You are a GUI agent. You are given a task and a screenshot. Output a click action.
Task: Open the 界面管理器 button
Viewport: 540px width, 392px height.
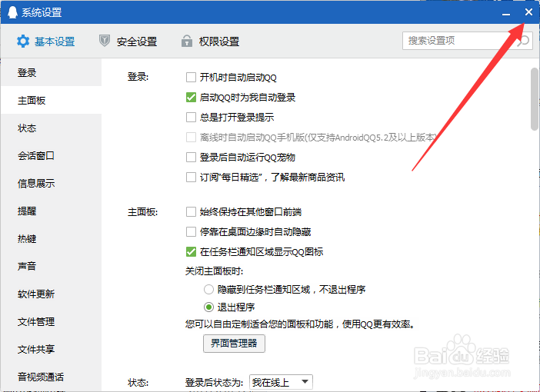234,344
